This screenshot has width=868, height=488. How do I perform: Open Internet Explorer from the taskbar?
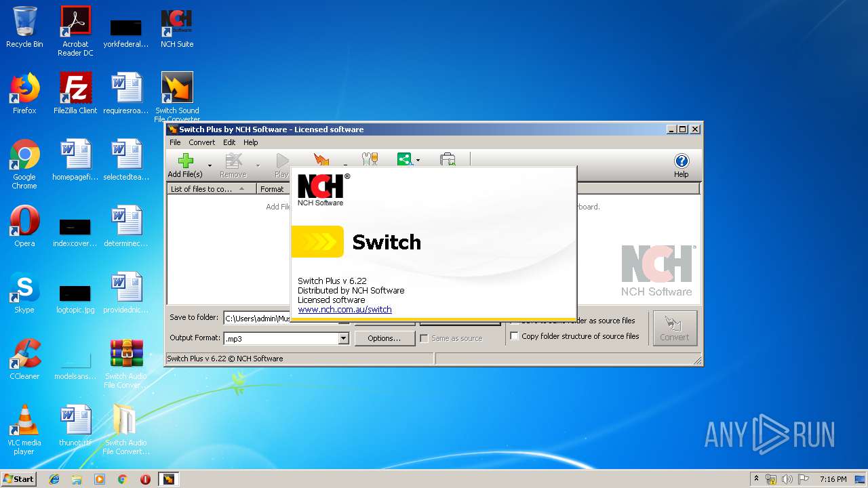(54, 479)
